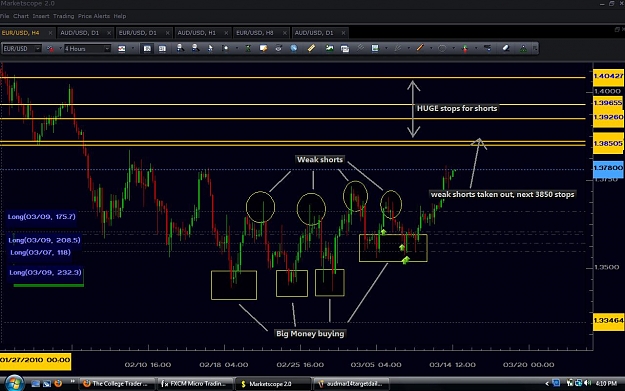The width and height of the screenshot is (625, 391).
Task: Click the eraser tool icon
Action: click(506, 48)
